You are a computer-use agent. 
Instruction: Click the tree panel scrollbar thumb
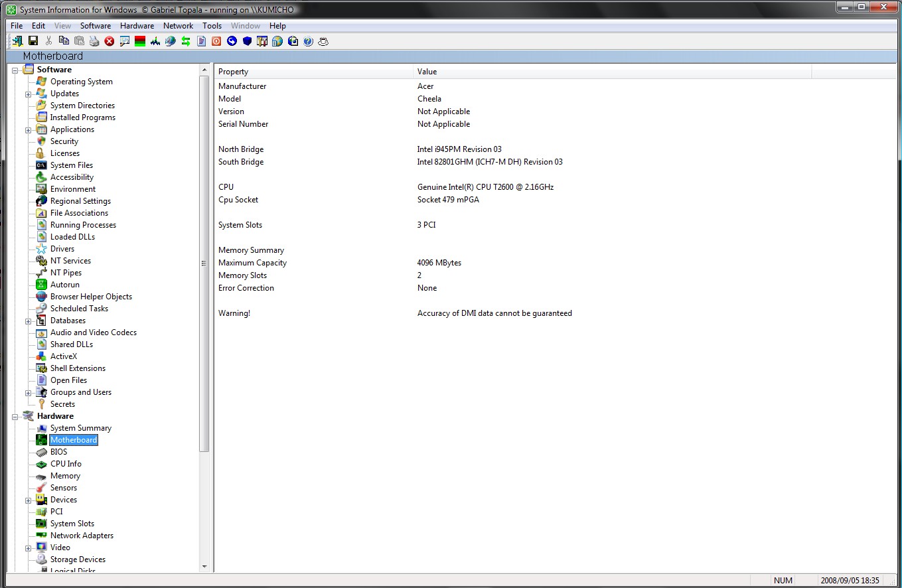pos(204,263)
